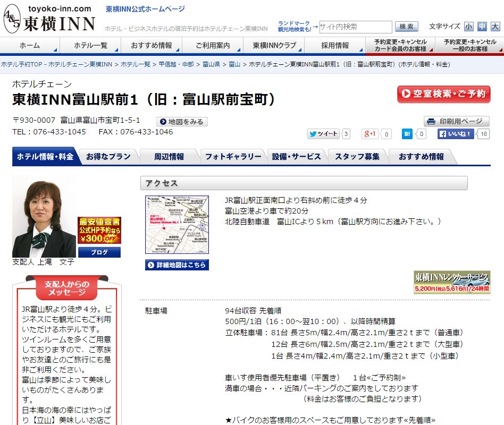Expand the ホテル一覧 navigation menu
504x425 pixels.
tap(91, 46)
